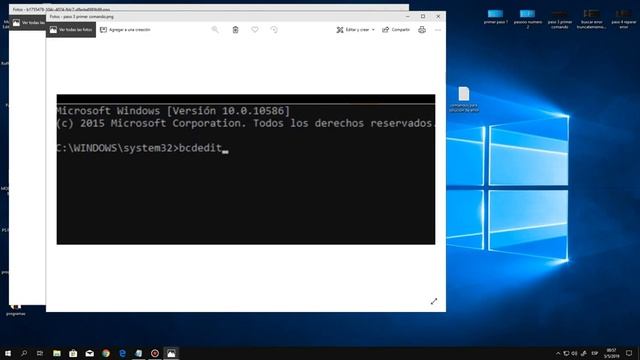Viewport: 640px width, 360px height.
Task: Open Action Center notifications icon
Action: 629,353
